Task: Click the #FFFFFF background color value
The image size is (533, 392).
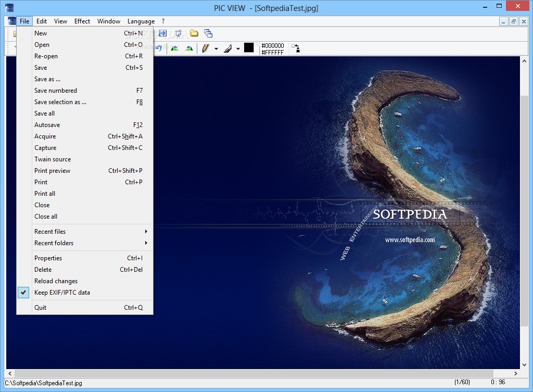Action: (273, 53)
